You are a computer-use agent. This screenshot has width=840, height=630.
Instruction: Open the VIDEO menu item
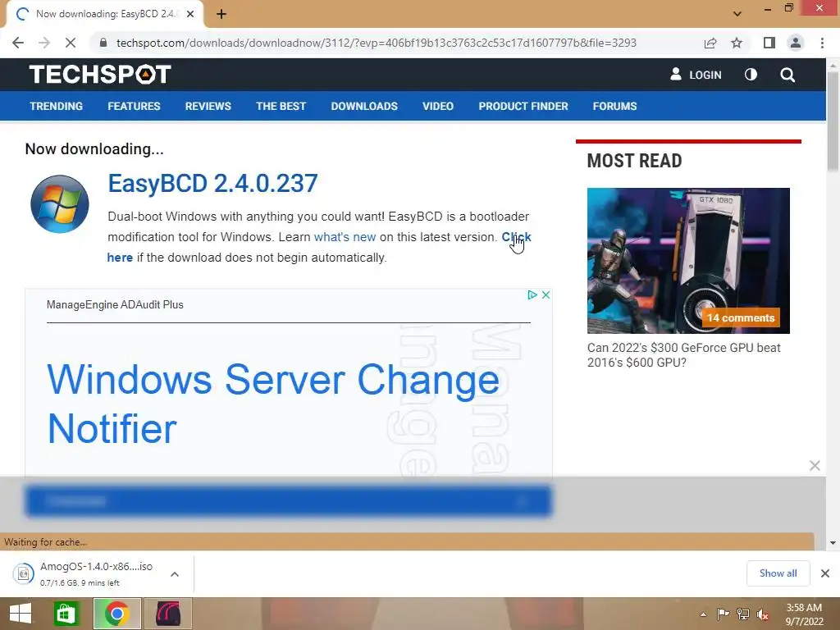(438, 106)
